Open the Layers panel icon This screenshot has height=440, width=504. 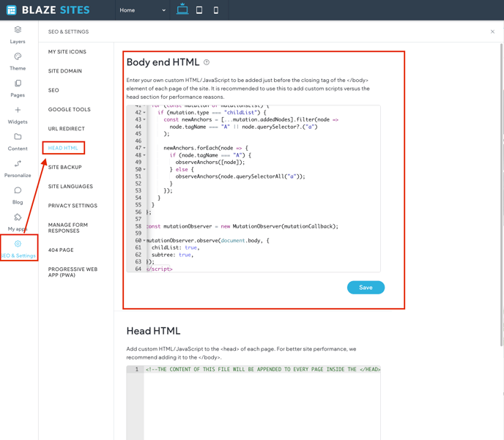pyautogui.click(x=18, y=30)
